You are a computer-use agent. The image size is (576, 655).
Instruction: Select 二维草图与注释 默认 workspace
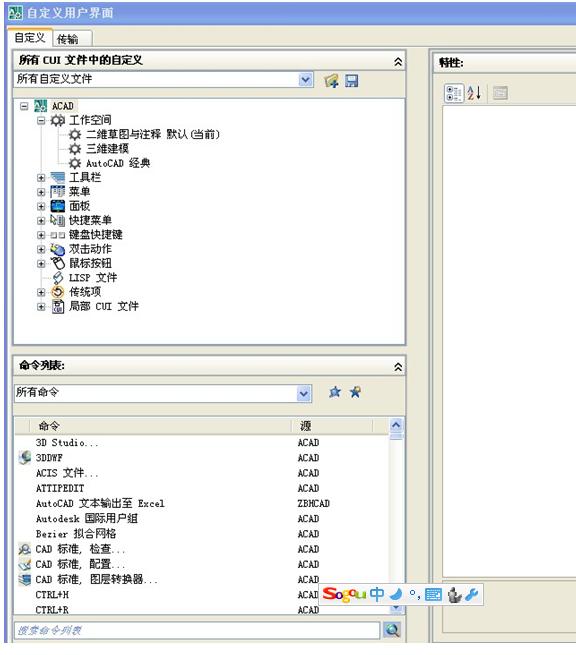(152, 135)
